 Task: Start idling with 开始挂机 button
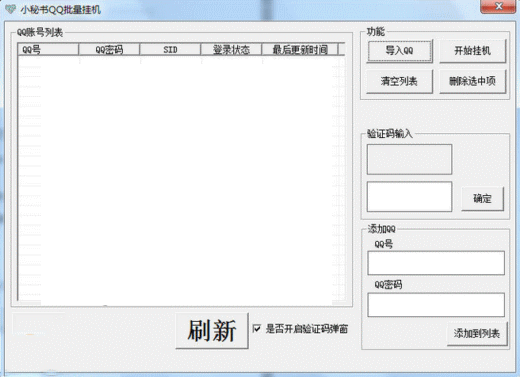click(472, 51)
